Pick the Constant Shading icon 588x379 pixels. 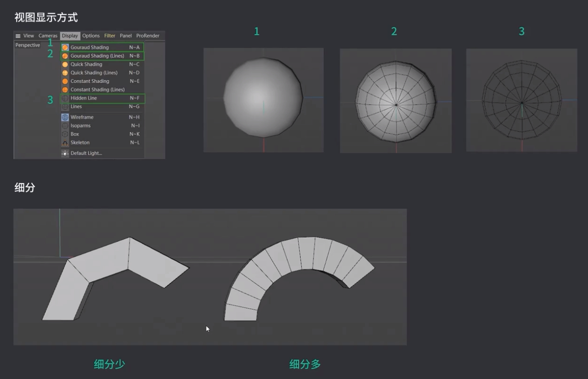coord(65,81)
